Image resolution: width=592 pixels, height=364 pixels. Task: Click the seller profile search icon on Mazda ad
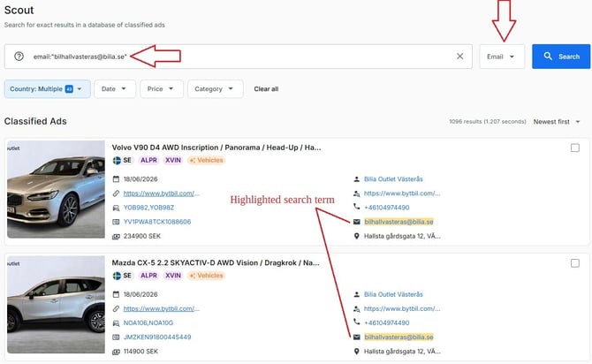[x=356, y=308]
